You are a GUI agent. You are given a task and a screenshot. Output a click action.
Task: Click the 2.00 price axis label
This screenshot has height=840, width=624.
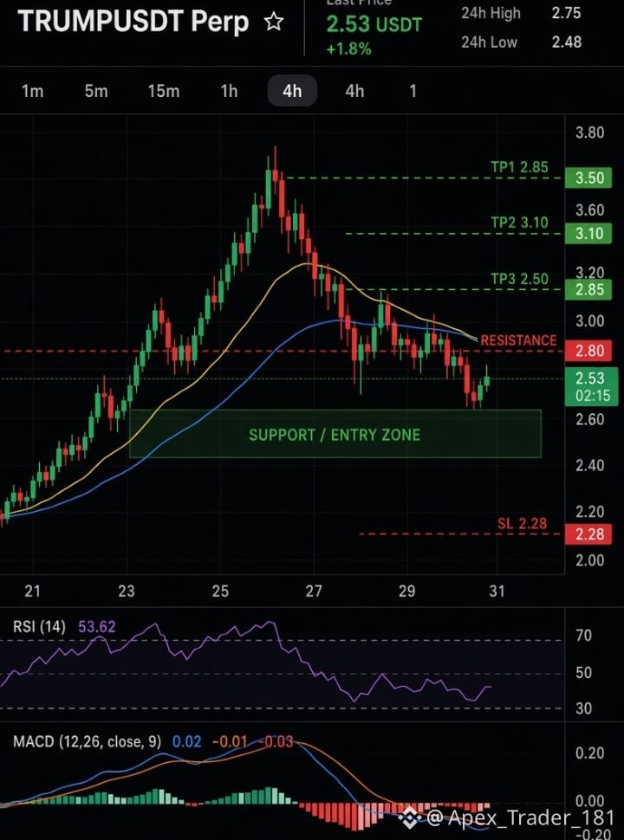tap(589, 561)
